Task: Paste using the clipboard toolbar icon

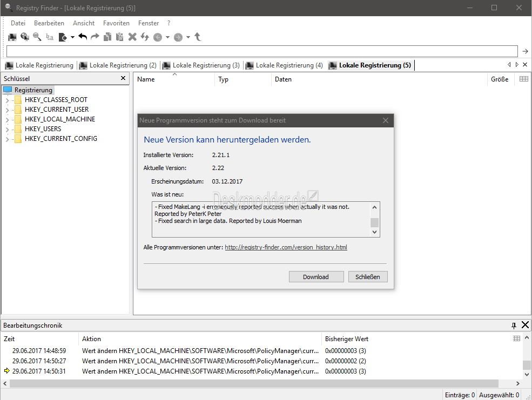Action: pos(119,37)
